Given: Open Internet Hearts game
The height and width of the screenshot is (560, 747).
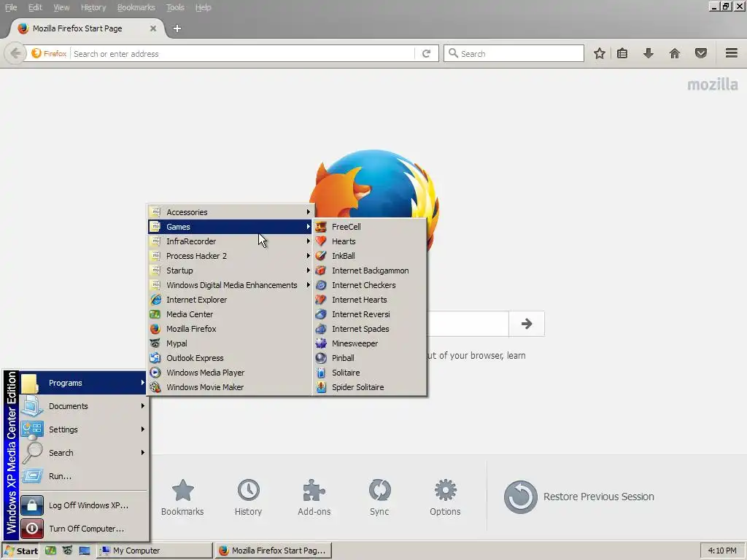Looking at the screenshot, I should pyautogui.click(x=369, y=300).
